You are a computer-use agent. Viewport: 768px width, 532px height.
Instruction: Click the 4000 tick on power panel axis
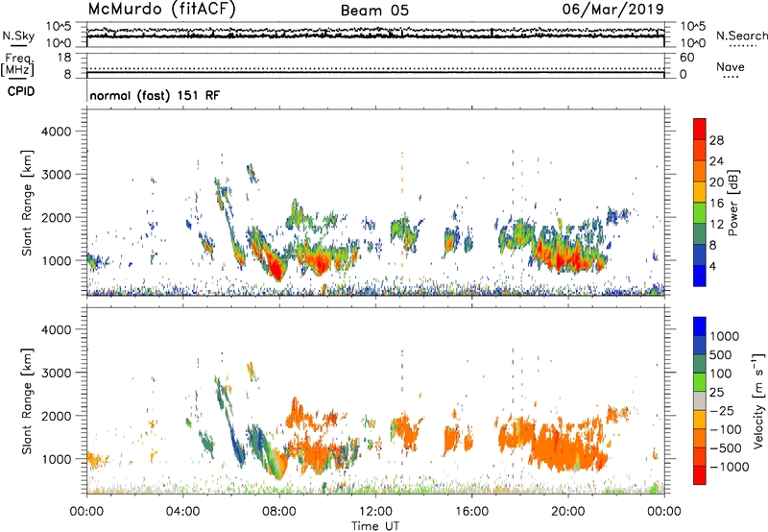(57, 132)
